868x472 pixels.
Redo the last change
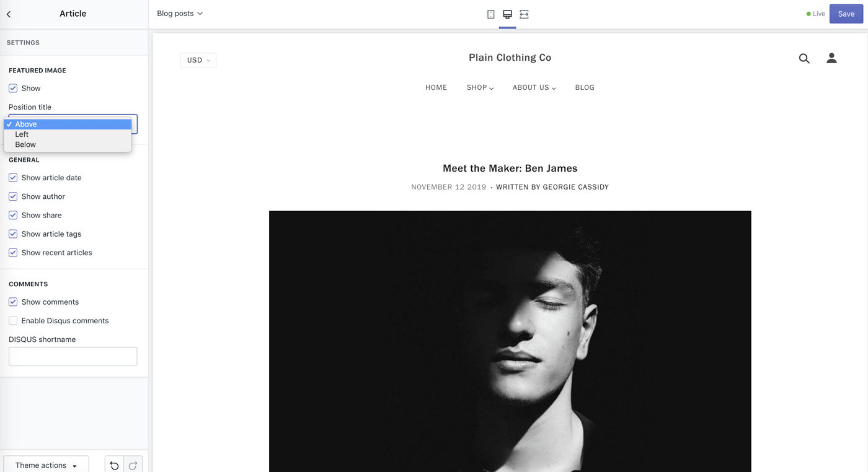pyautogui.click(x=133, y=466)
